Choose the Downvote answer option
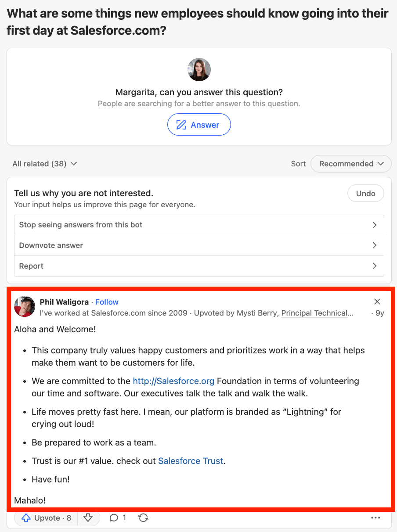Screen dimensions: 397x532 click(x=199, y=245)
